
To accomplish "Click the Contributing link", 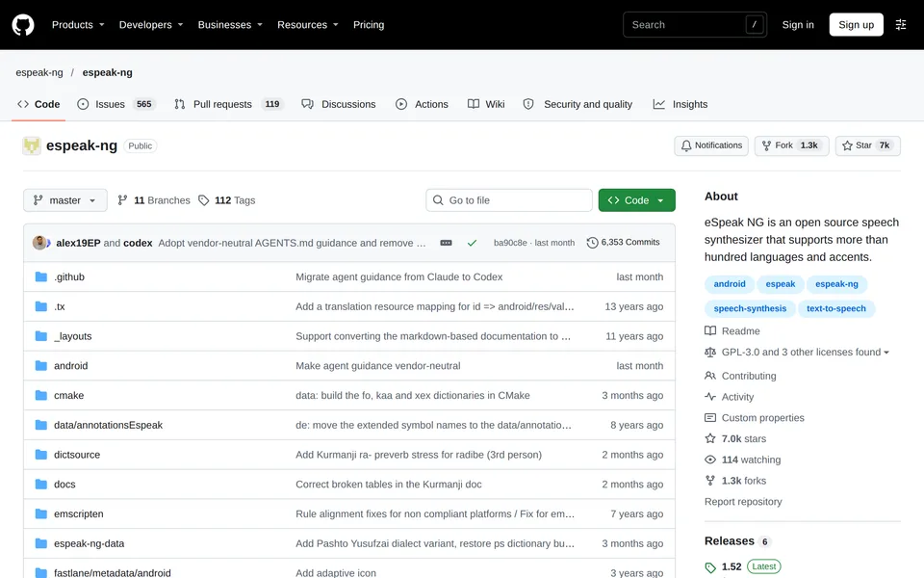I will pos(749,376).
